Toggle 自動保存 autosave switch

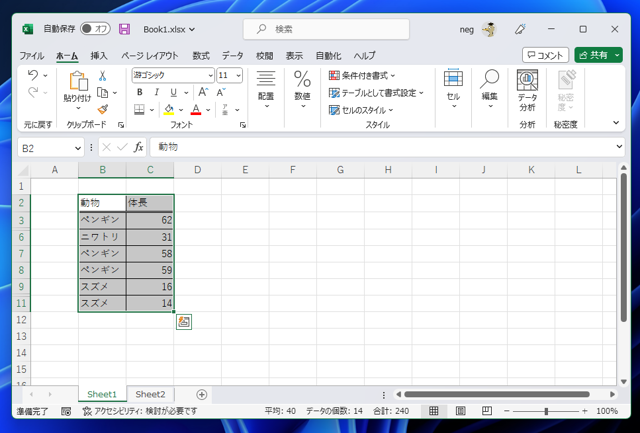[x=96, y=29]
